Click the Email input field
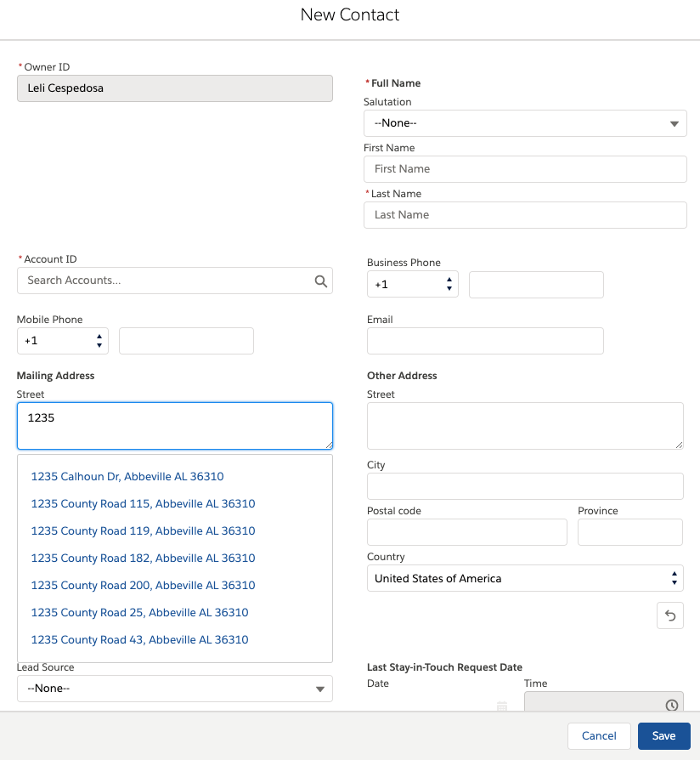The height and width of the screenshot is (760, 700). 485,341
